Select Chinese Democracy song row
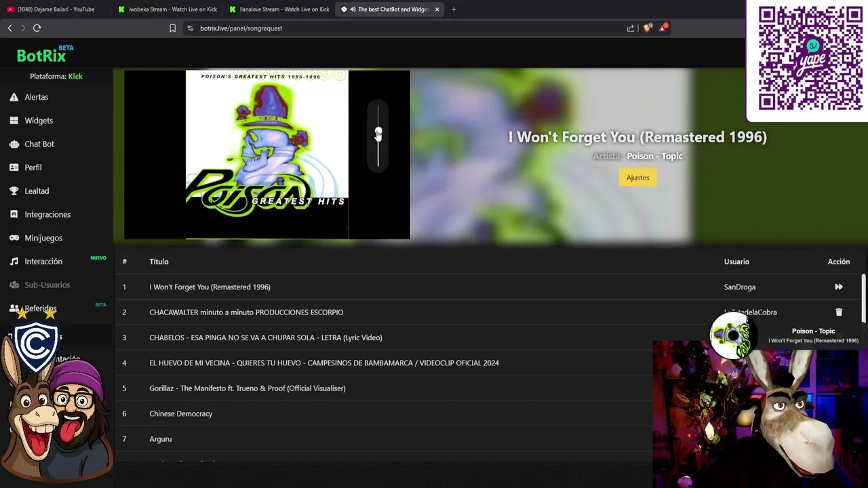The width and height of the screenshot is (868, 488). pos(488,413)
